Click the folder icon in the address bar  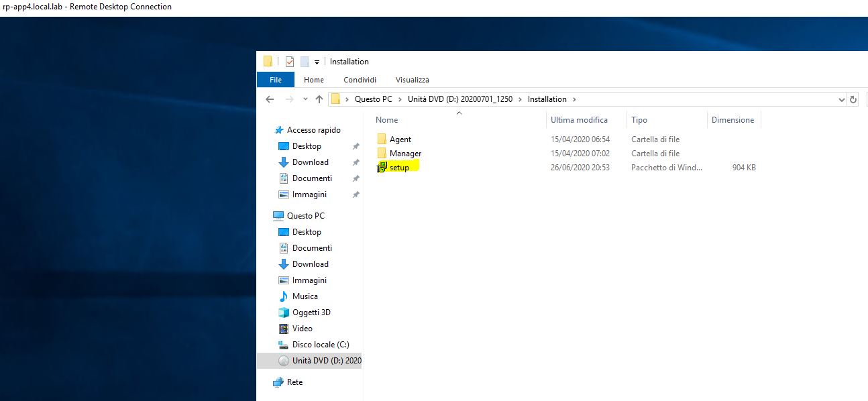pos(335,99)
